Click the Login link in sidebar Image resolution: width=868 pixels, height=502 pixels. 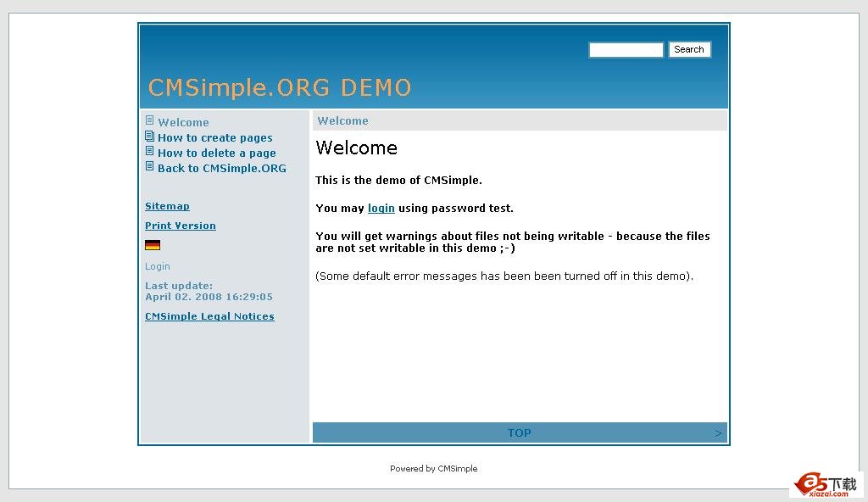(157, 266)
